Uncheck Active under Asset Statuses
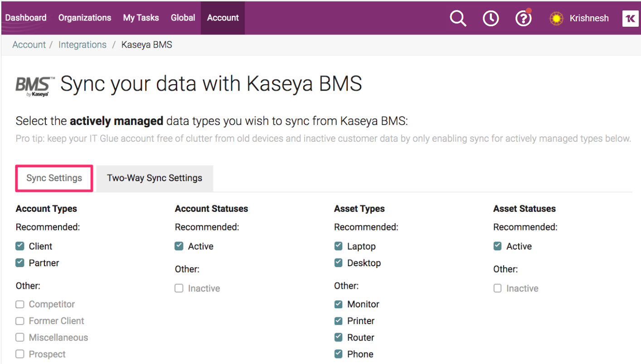This screenshot has width=641, height=364. point(497,246)
